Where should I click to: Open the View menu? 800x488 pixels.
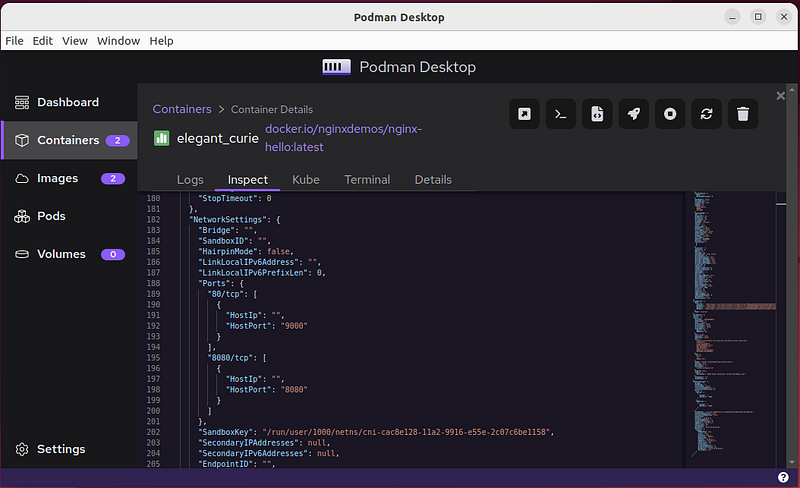(x=74, y=41)
